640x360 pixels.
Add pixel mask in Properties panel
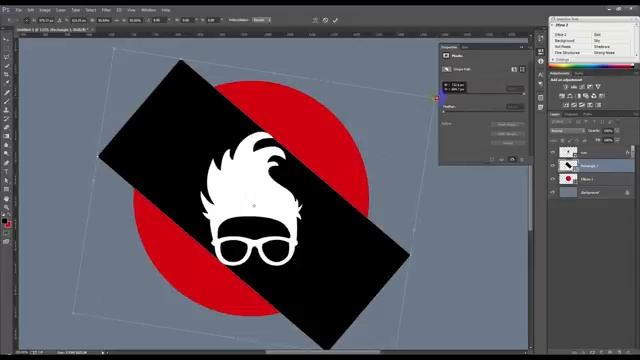coord(514,69)
